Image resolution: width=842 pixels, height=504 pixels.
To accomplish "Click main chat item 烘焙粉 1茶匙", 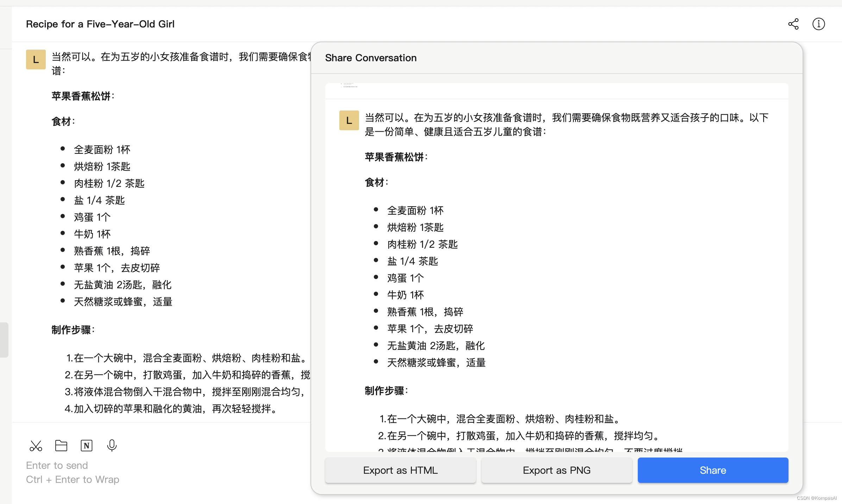I will click(102, 166).
